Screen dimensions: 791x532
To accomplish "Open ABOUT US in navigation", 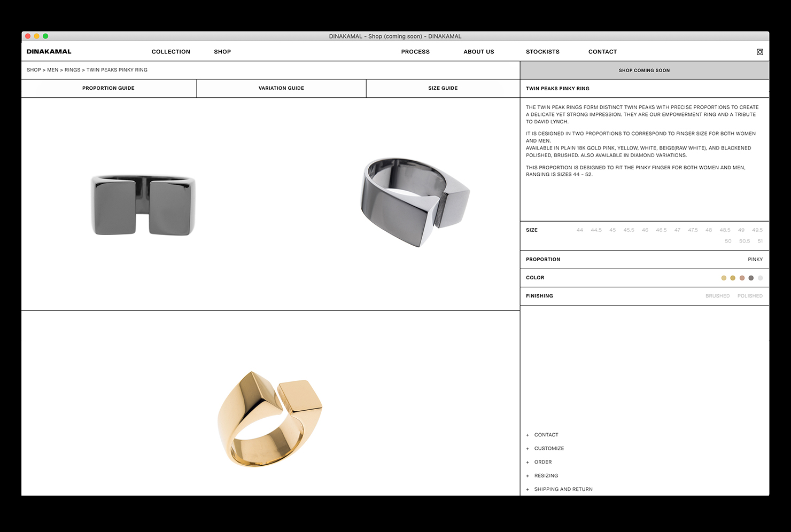I will pos(479,52).
